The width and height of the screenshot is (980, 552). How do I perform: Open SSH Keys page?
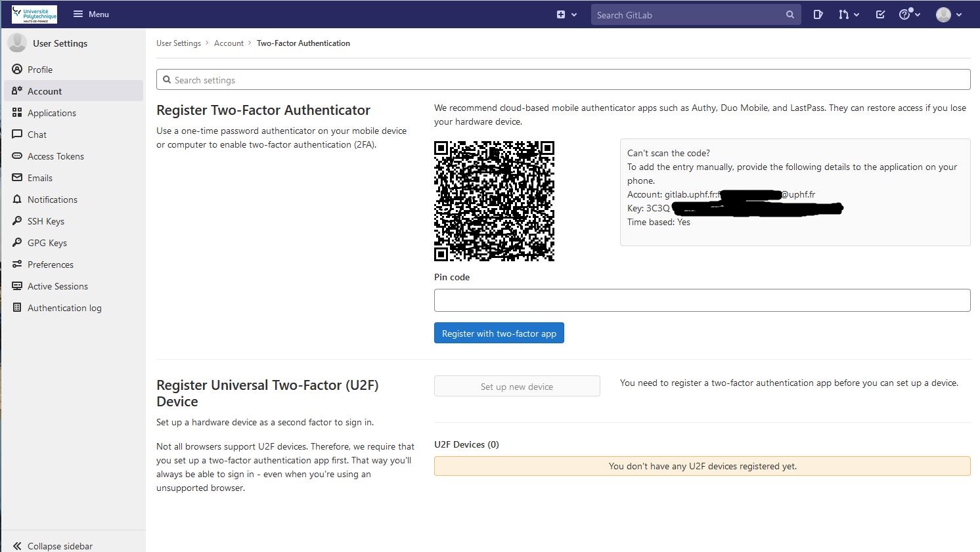pos(74,221)
